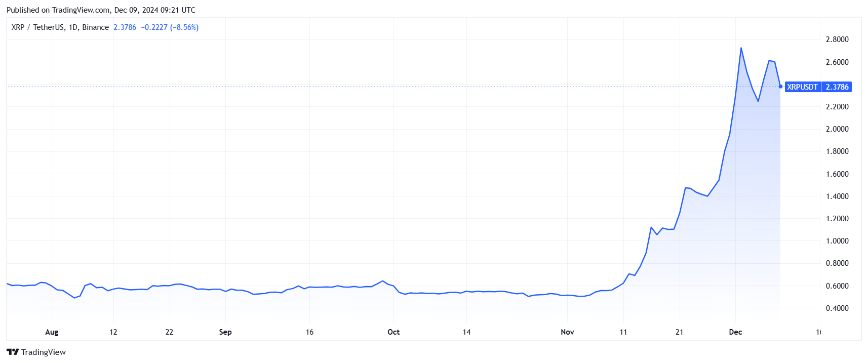Screen dimensions: 868x363
Task: Click the XRPUSDT price label tag
Action: (x=802, y=87)
